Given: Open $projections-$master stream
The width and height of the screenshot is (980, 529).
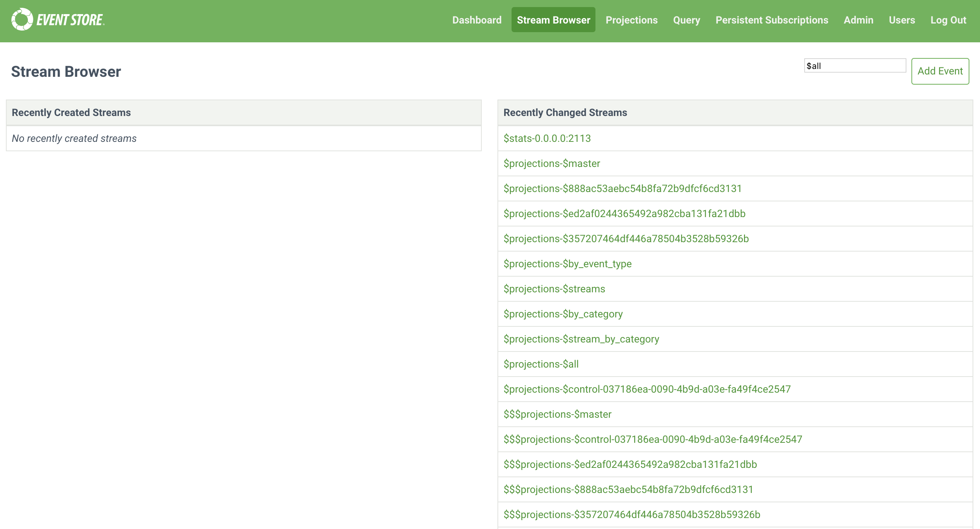Looking at the screenshot, I should coord(551,163).
